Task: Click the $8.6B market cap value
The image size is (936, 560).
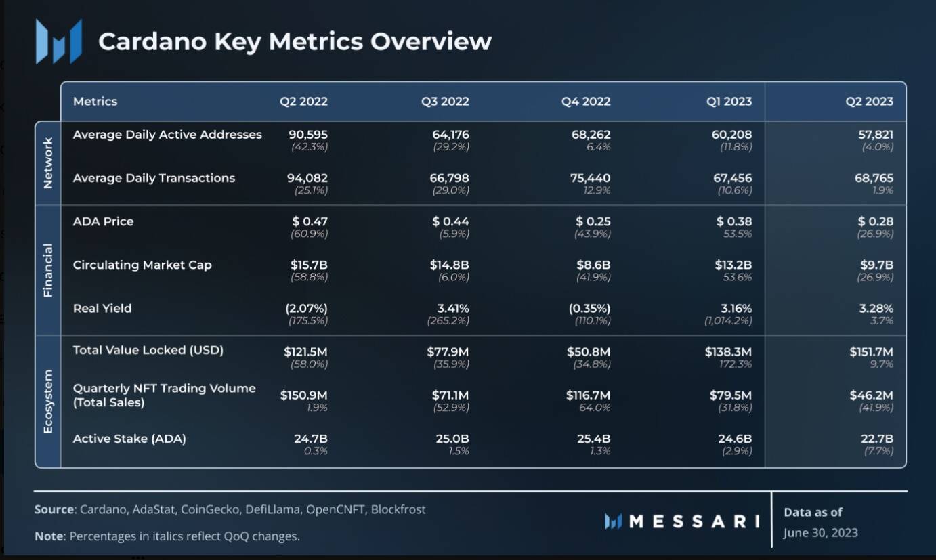Action: click(594, 265)
